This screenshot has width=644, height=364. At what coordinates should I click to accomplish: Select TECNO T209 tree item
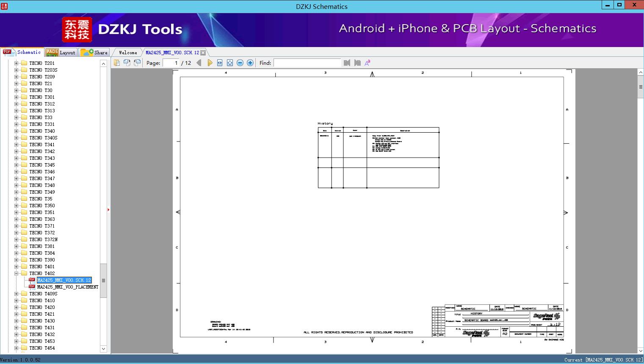42,77
